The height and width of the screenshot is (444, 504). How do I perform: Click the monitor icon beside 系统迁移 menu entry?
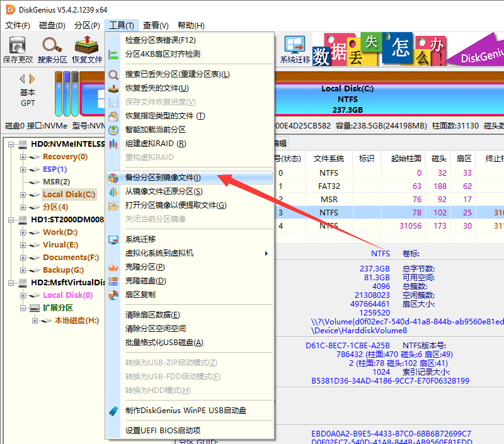pyautogui.click(x=113, y=240)
